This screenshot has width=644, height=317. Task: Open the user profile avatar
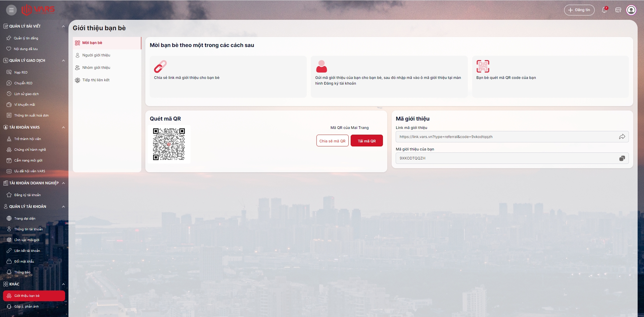(631, 10)
